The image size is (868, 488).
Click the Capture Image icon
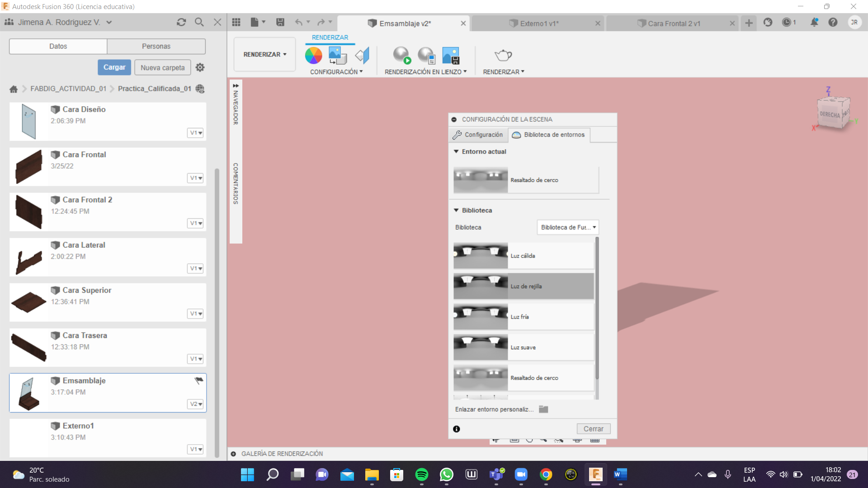point(451,55)
